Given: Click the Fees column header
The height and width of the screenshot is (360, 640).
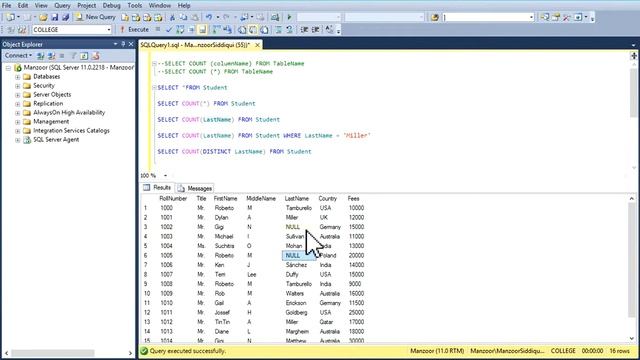Looking at the screenshot, I should pos(353,198).
